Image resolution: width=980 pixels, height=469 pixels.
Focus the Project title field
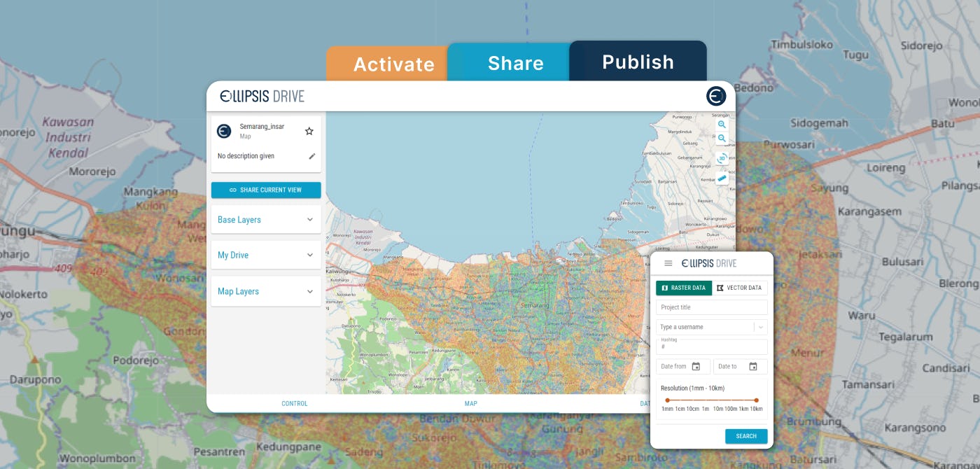pos(712,307)
